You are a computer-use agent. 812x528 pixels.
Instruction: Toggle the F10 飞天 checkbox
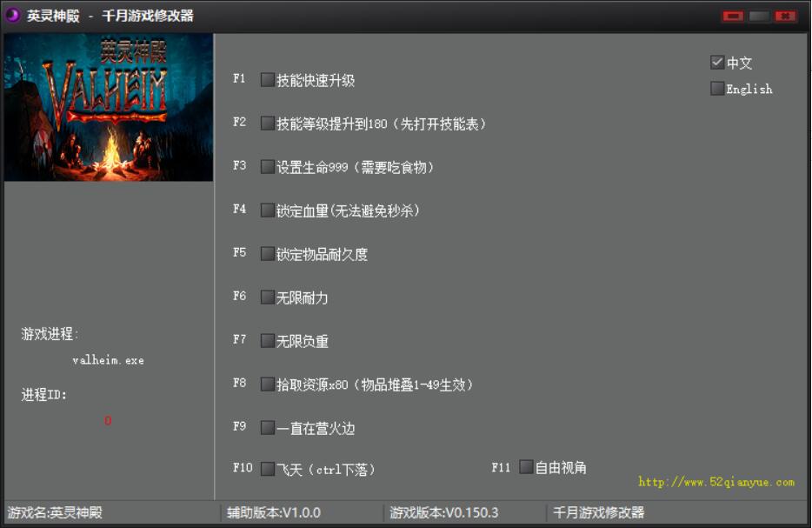pos(268,469)
